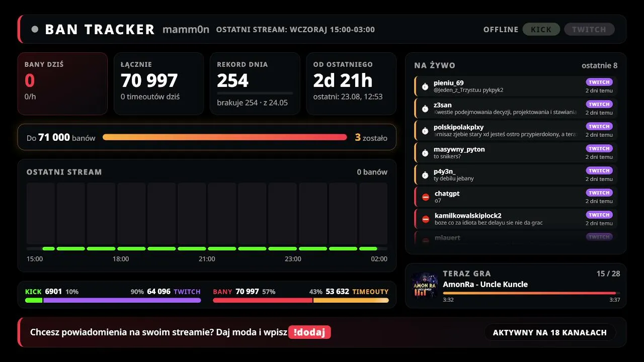Toggle the TWITCH platform pill in header
644x362 pixels.
(x=589, y=29)
